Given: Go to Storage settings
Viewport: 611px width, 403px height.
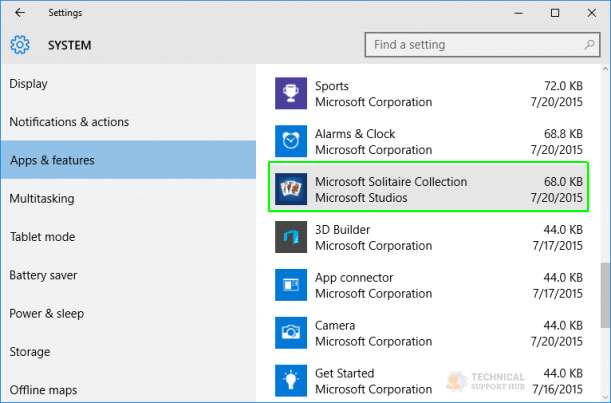Looking at the screenshot, I should point(128,352).
